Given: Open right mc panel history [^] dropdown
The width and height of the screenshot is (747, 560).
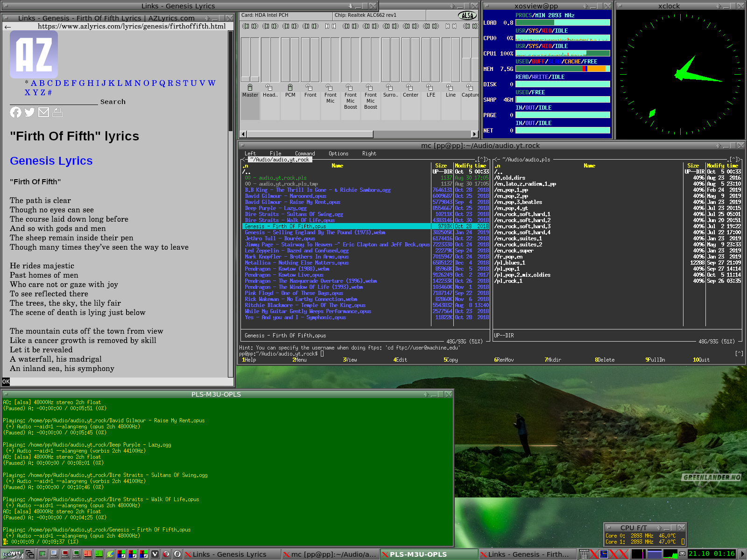Looking at the screenshot, I should pyautogui.click(x=734, y=160).
